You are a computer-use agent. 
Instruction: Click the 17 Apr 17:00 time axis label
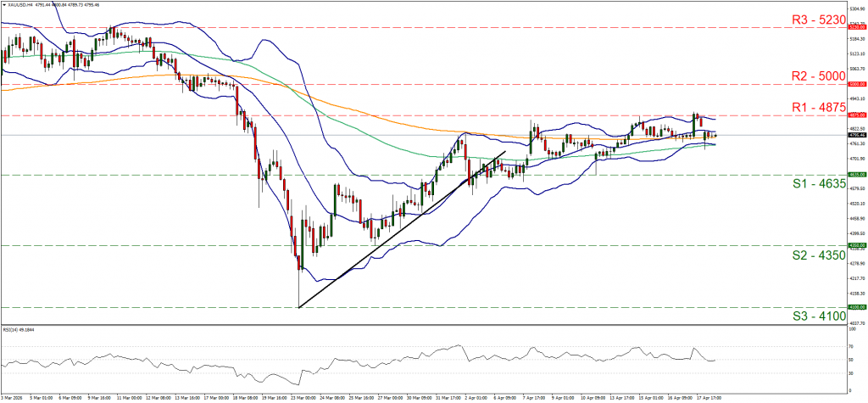(709, 396)
